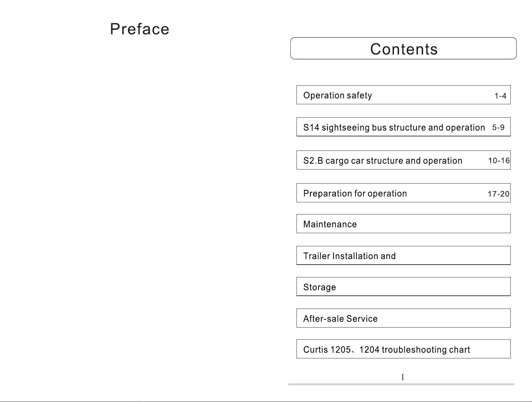Click the gray footer line under page number

coord(401,384)
